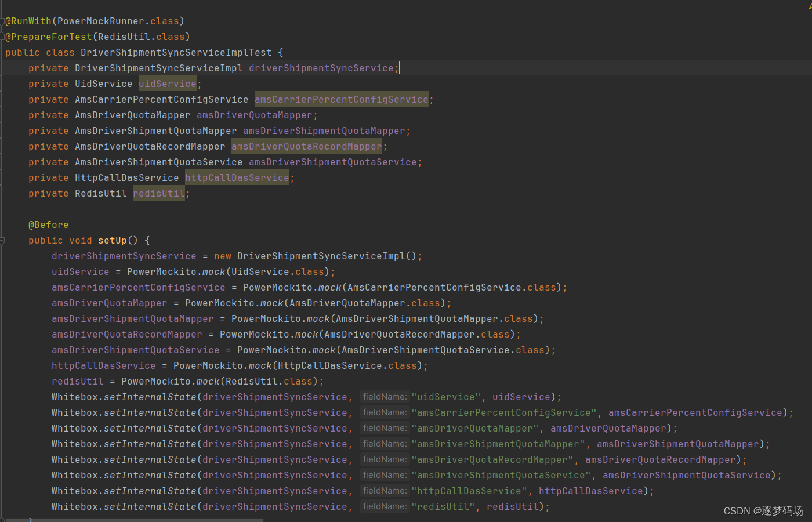Click highlighted amsCarrierPercentConfigService field declaration
The width and height of the screenshot is (812, 522).
coord(342,100)
